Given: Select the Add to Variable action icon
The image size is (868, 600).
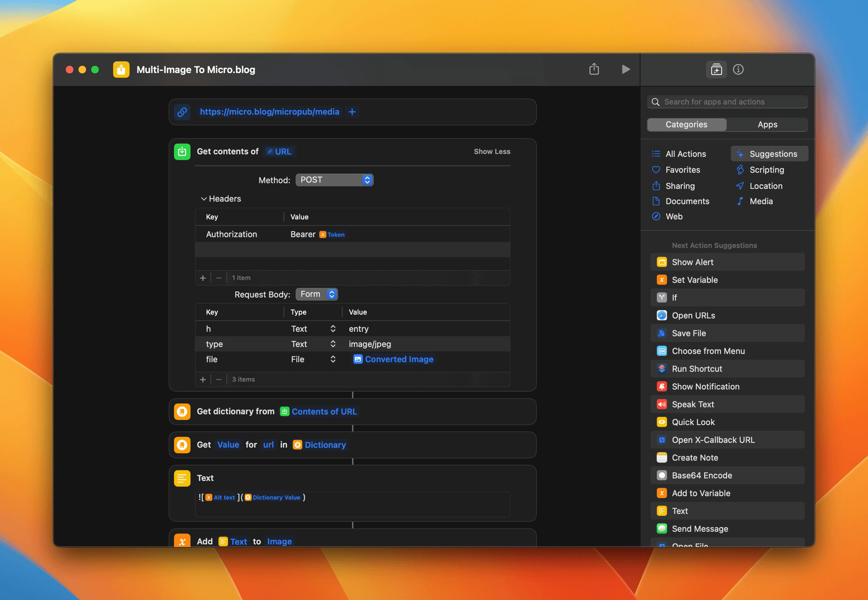Looking at the screenshot, I should (182, 541).
